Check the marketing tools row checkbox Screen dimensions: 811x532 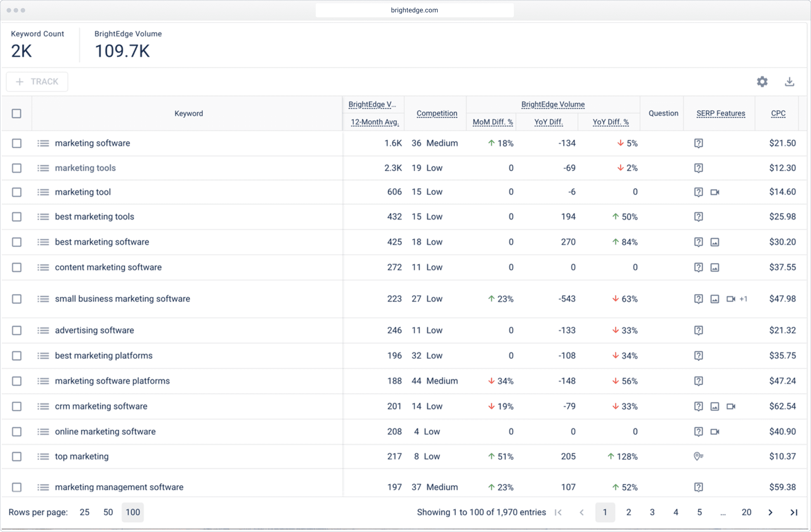pyautogui.click(x=17, y=168)
